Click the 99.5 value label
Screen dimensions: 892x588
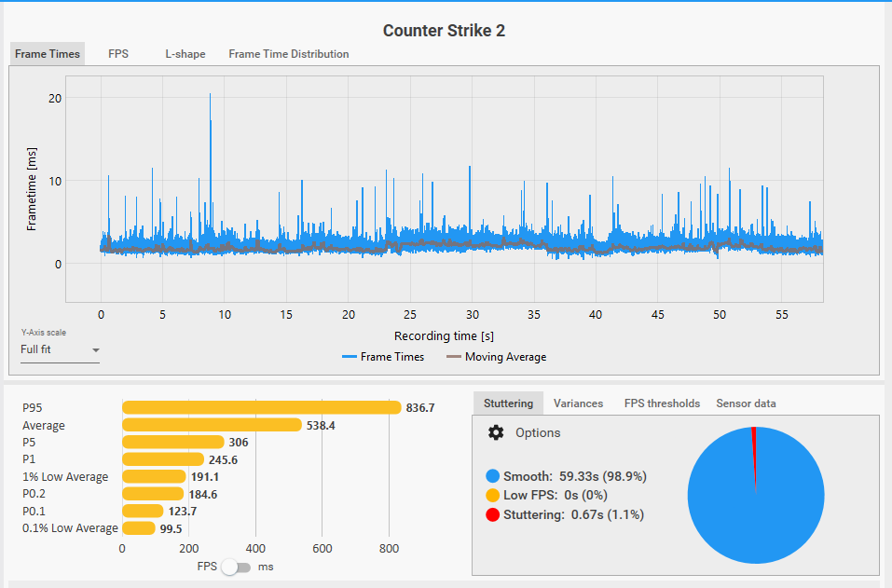coord(171,529)
